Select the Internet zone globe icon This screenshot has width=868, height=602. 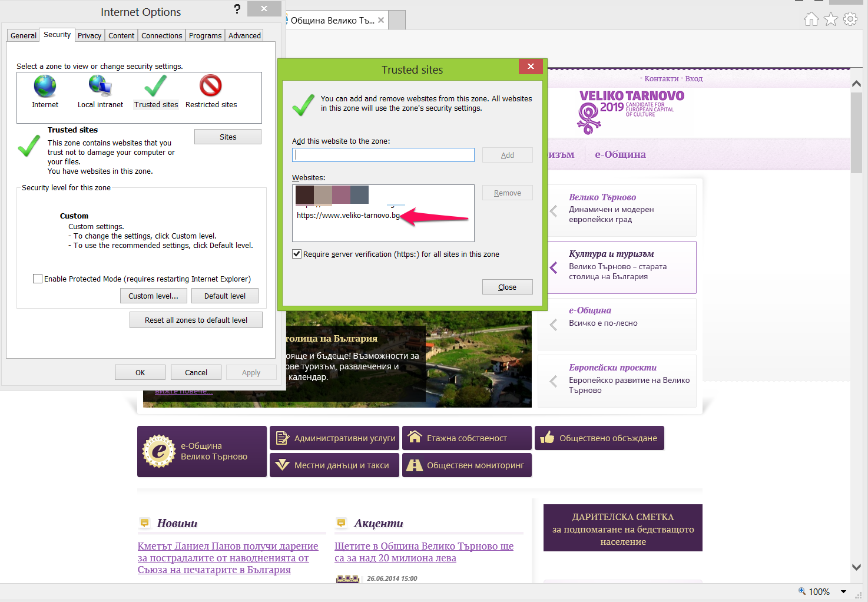point(45,86)
